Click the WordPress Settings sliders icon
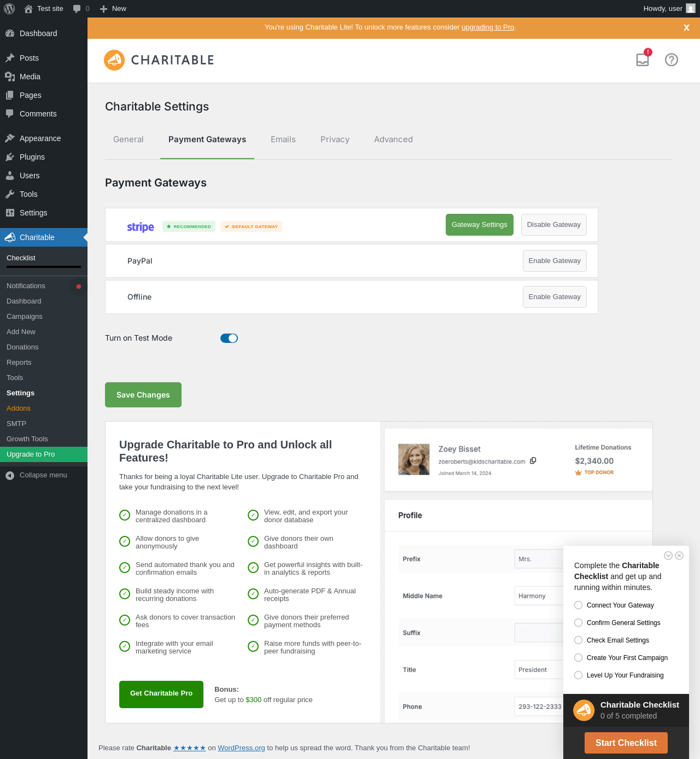This screenshot has height=759, width=700. point(10,213)
